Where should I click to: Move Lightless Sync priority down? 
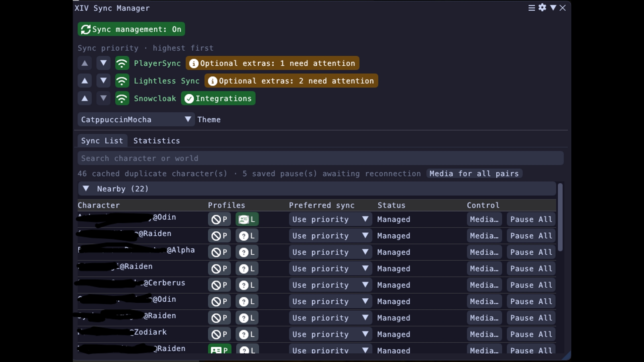[x=103, y=81]
